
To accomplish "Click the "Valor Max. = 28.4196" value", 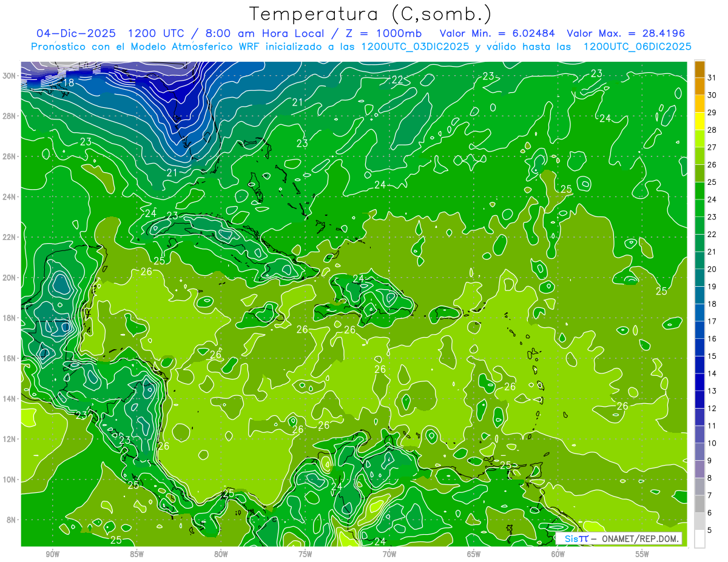I will tap(625, 33).
